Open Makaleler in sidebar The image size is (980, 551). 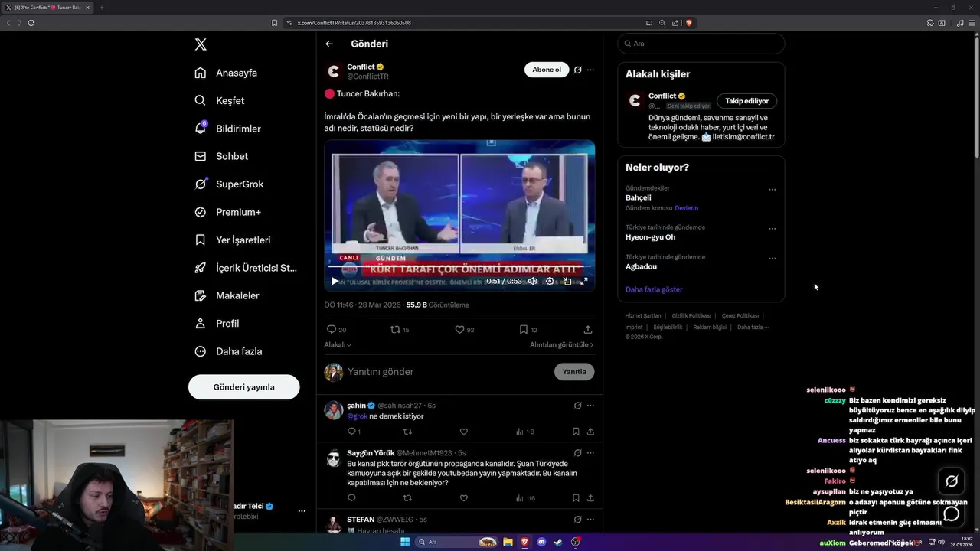(227, 295)
